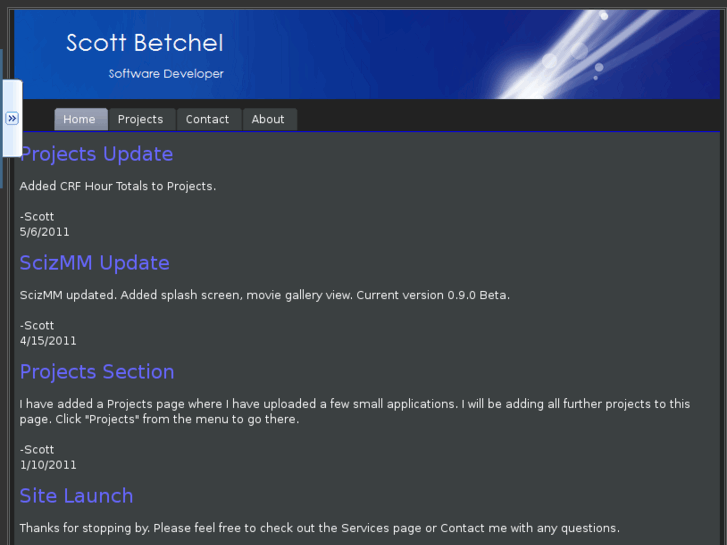Click the Scott Betchel site title
Image resolution: width=727 pixels, height=545 pixels.
click(x=144, y=43)
